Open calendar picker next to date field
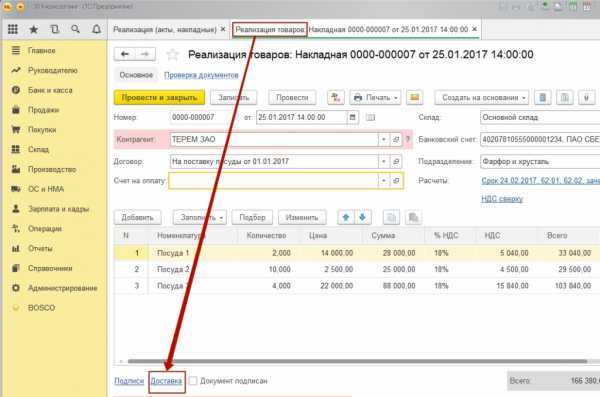This screenshot has height=397, width=600. 353,117
